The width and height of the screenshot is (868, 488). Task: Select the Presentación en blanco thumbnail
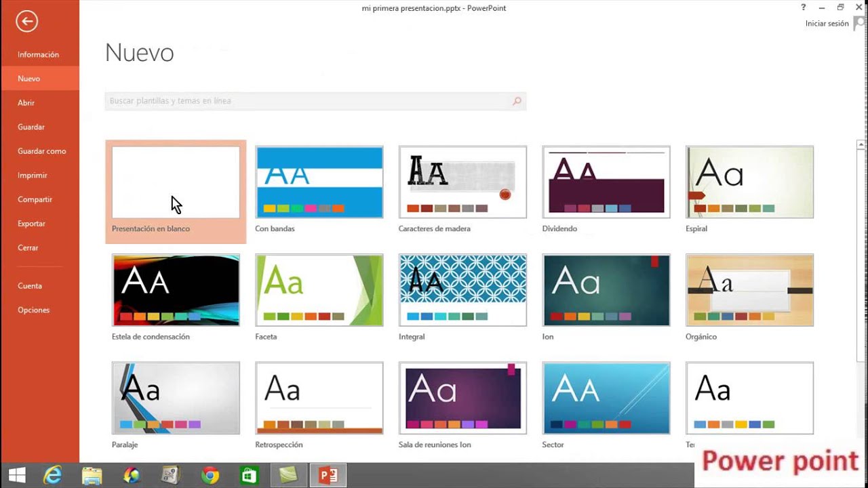176,182
